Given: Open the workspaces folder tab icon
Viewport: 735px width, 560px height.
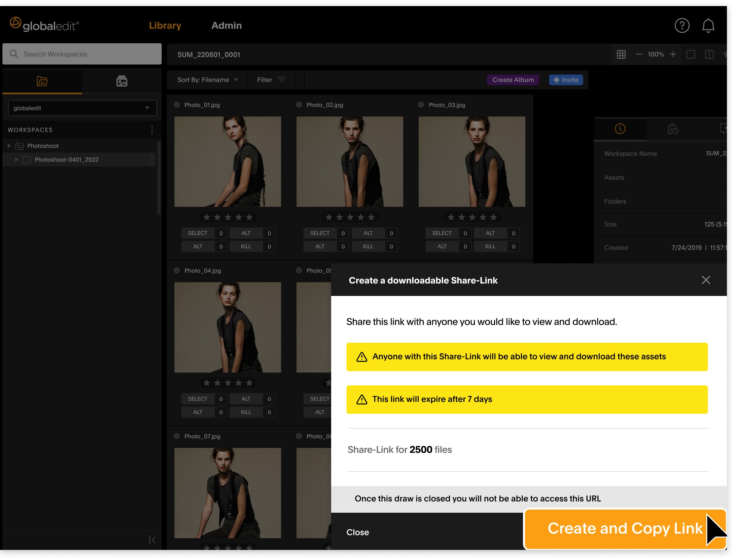Looking at the screenshot, I should (x=42, y=81).
